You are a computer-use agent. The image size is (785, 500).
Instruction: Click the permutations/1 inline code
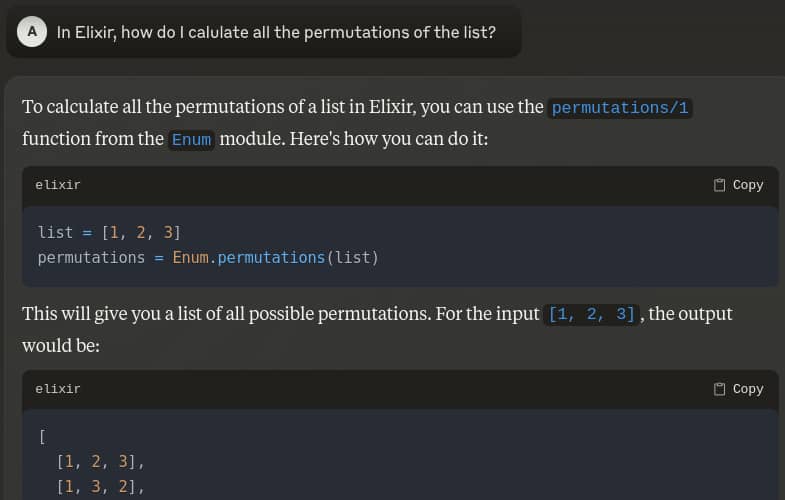[x=620, y=108]
